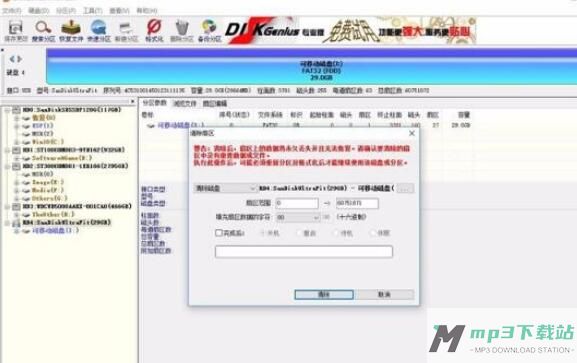Open the 清除磁盘 target type dropdown

[x=225, y=188]
